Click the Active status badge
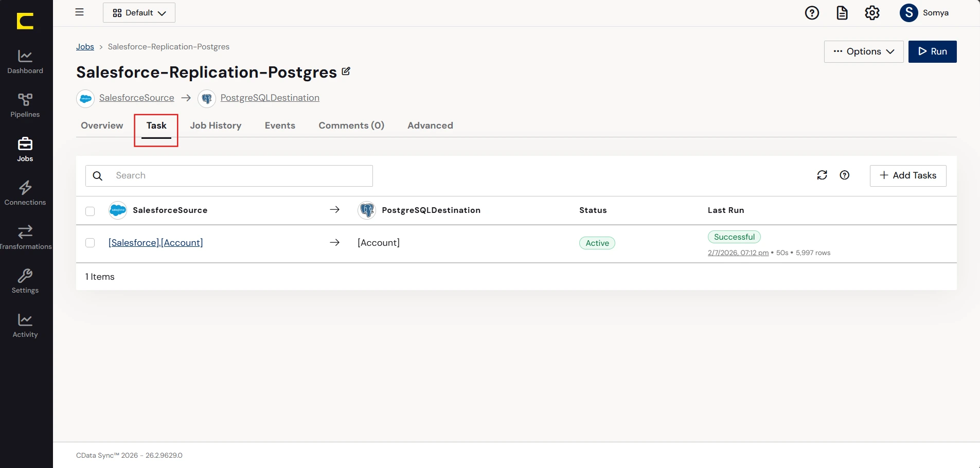Image resolution: width=980 pixels, height=468 pixels. point(597,243)
